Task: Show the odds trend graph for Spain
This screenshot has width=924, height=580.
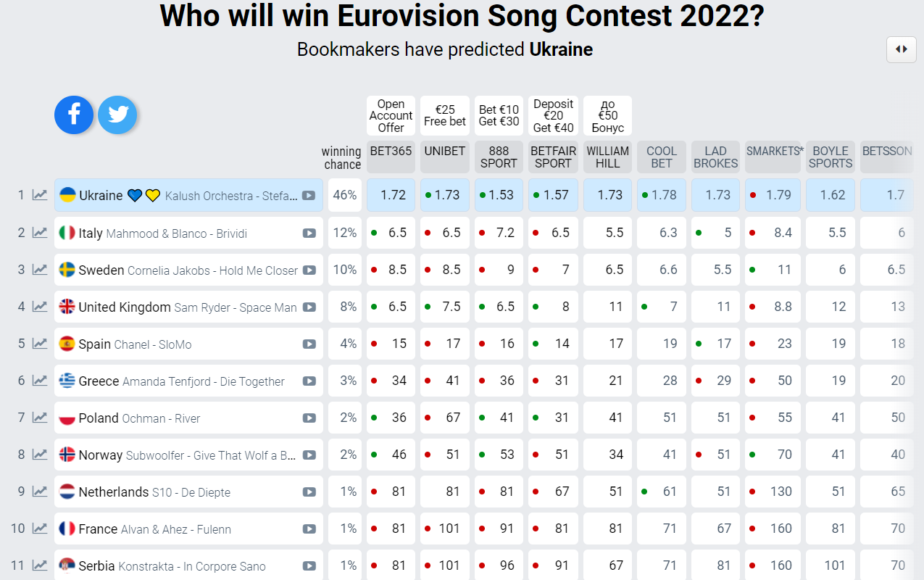Action: pos(40,344)
